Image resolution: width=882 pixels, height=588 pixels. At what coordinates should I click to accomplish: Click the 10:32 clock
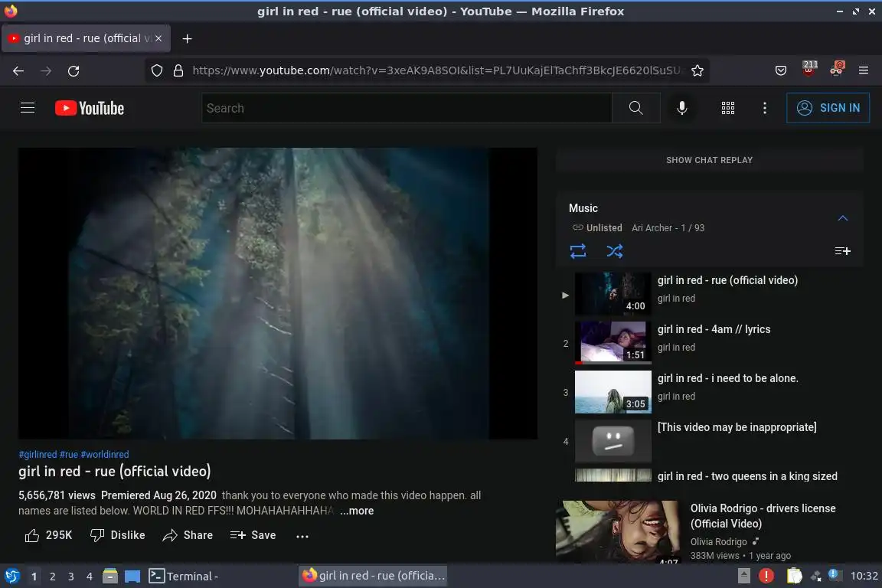click(x=864, y=576)
